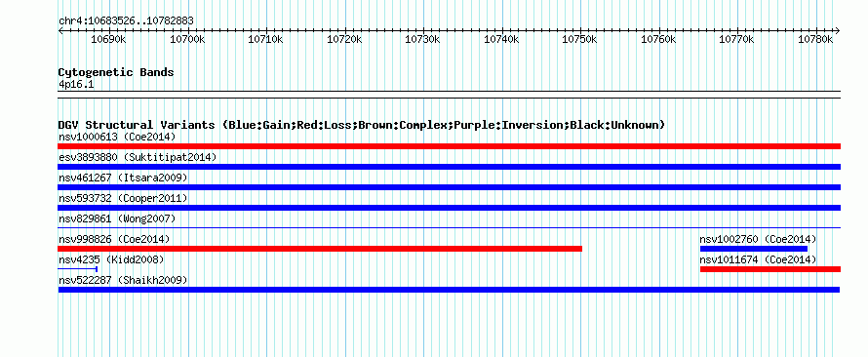868x357 pixels.
Task: Click the nsv829861 (Wong2007) label
Action: pyautogui.click(x=117, y=218)
